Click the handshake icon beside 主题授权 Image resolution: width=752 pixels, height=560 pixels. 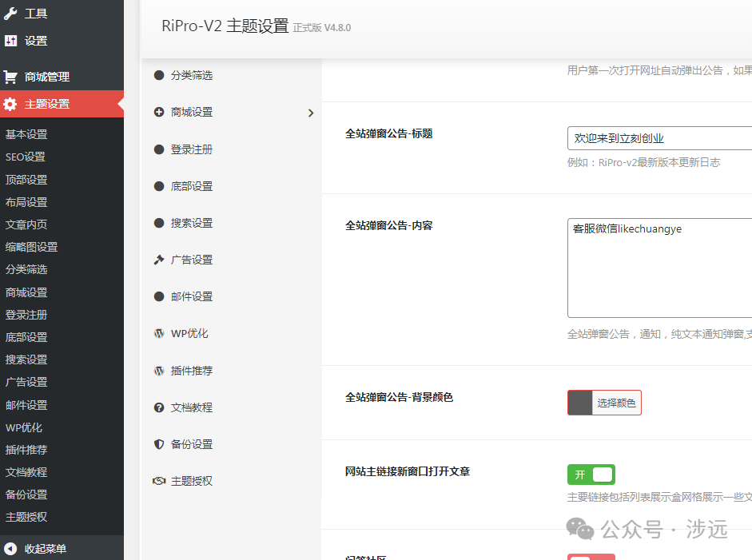coord(159,481)
